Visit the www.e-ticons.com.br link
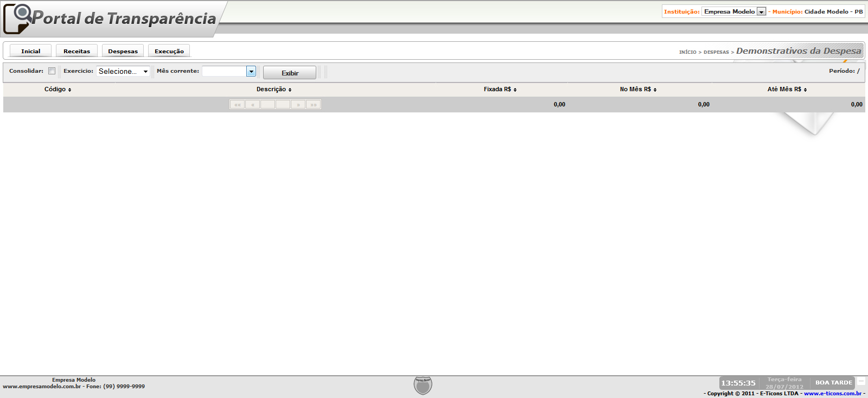 point(832,394)
